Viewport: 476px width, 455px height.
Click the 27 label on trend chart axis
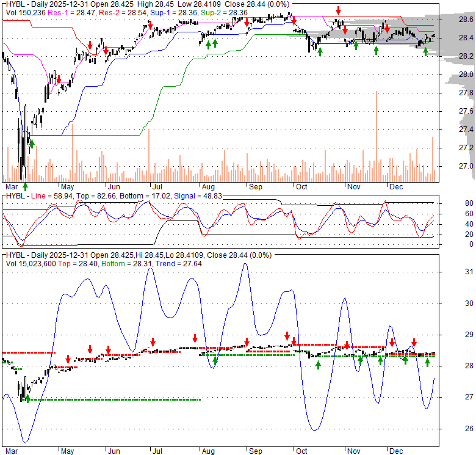[469, 397]
